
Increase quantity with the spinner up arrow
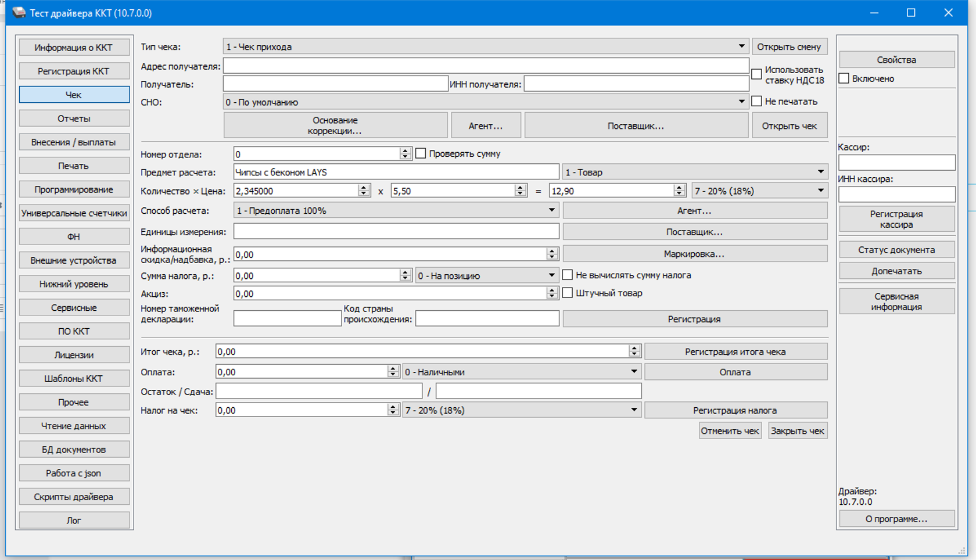coord(364,188)
